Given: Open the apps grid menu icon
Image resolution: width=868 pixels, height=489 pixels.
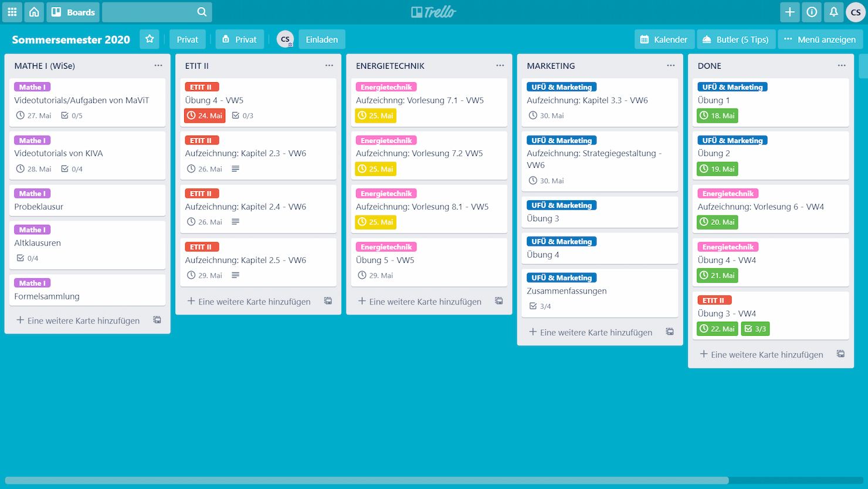Looking at the screenshot, I should point(12,12).
